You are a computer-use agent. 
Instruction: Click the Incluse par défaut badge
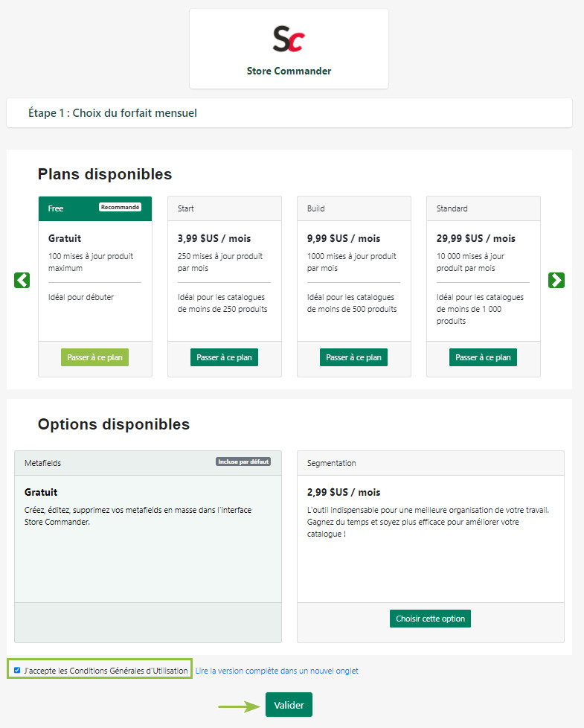[243, 462]
